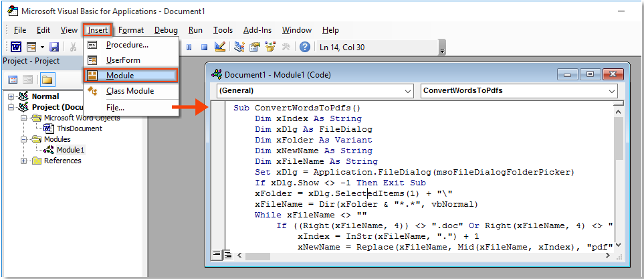Open Project Explorer from the toolbar
644x279 pixels.
coord(239,47)
